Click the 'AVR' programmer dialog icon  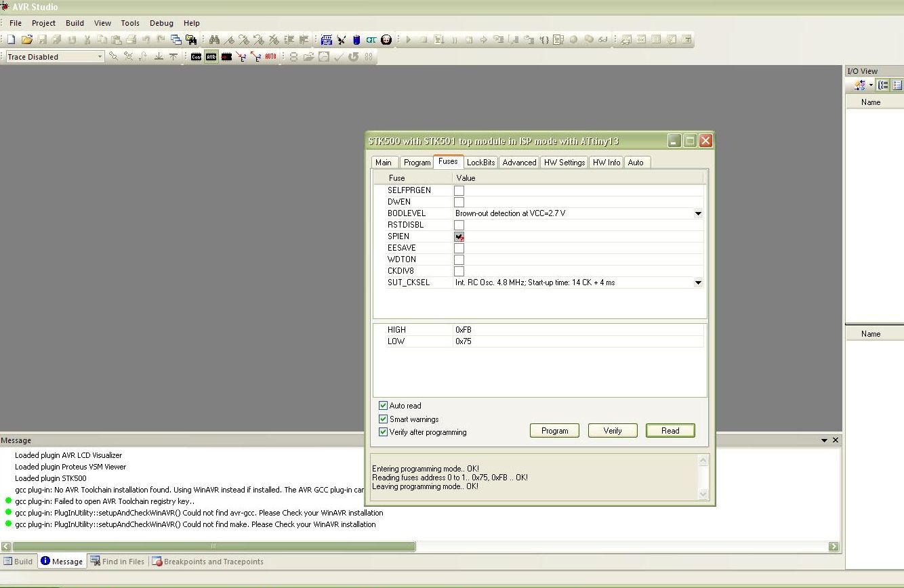pyautogui.click(x=211, y=57)
